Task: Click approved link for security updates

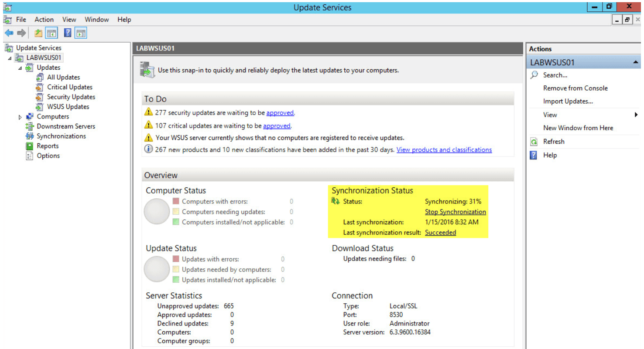Action: click(x=280, y=112)
